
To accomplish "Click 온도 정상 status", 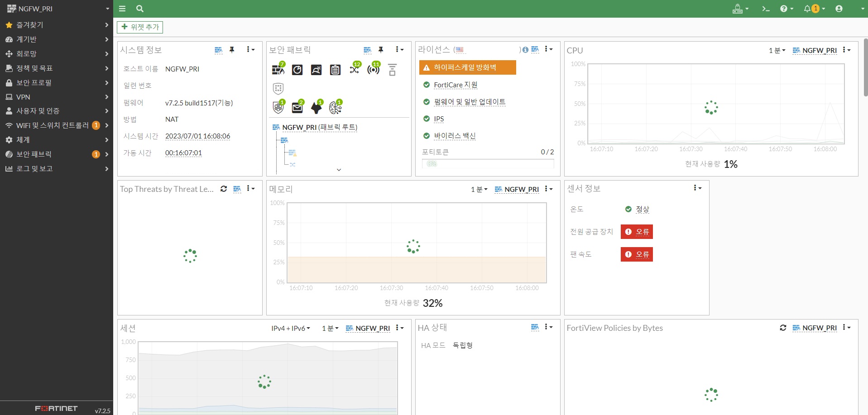I will click(x=638, y=209).
